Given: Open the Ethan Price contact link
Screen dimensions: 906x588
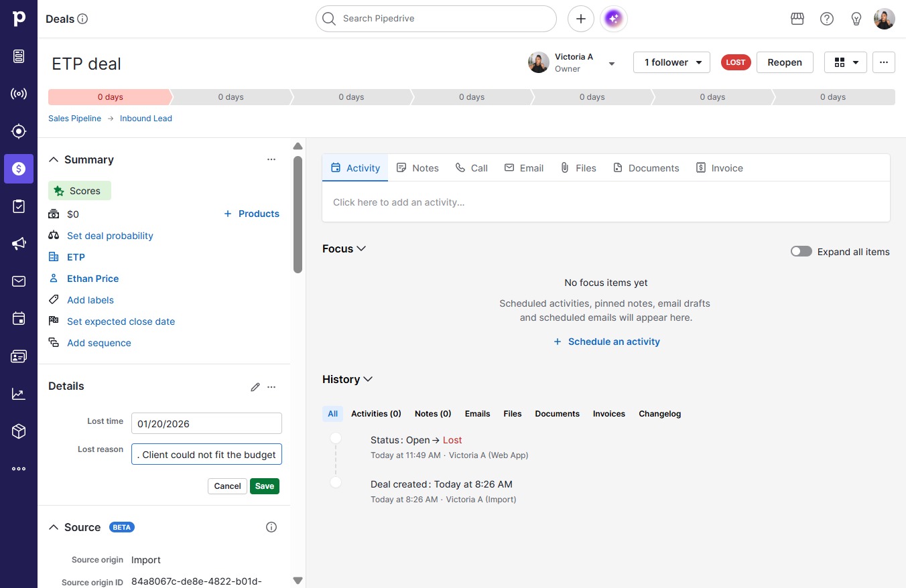Looking at the screenshot, I should [x=92, y=279].
